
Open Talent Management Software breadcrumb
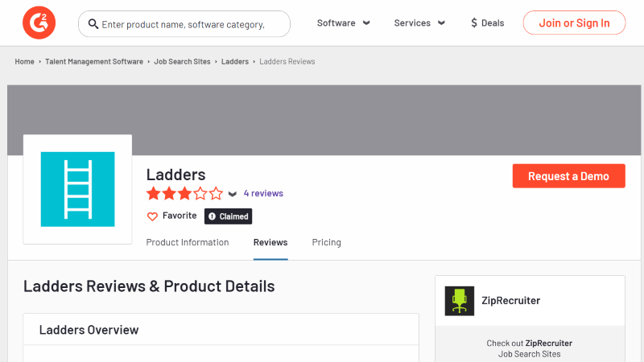[94, 62]
